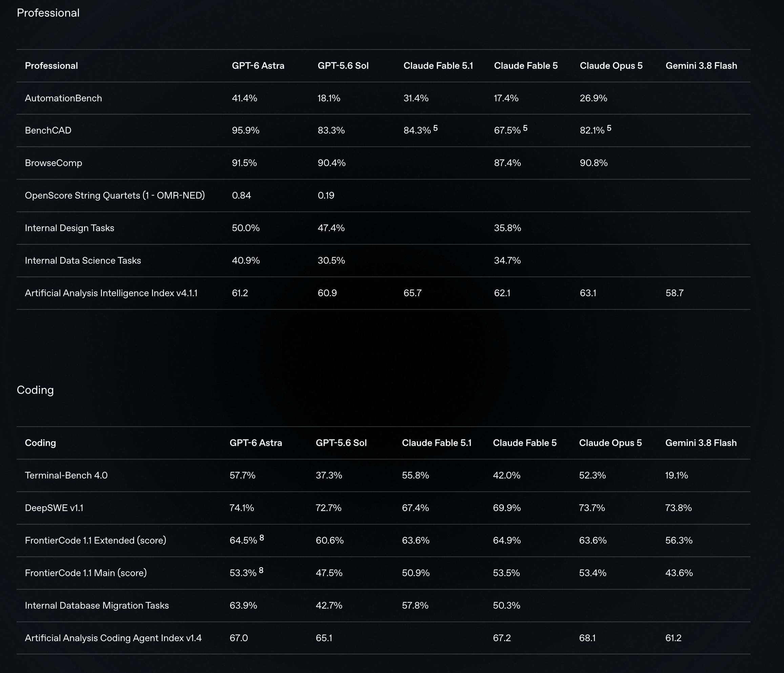Open footnote 5 next to BenchCAD 84.3%
Viewport: 784px width, 673px height.
click(x=435, y=128)
